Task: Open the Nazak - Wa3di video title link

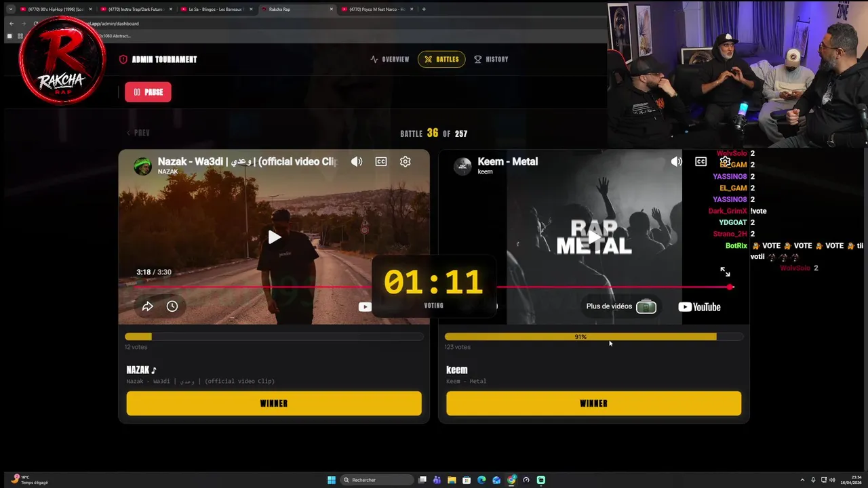Action: [248, 161]
